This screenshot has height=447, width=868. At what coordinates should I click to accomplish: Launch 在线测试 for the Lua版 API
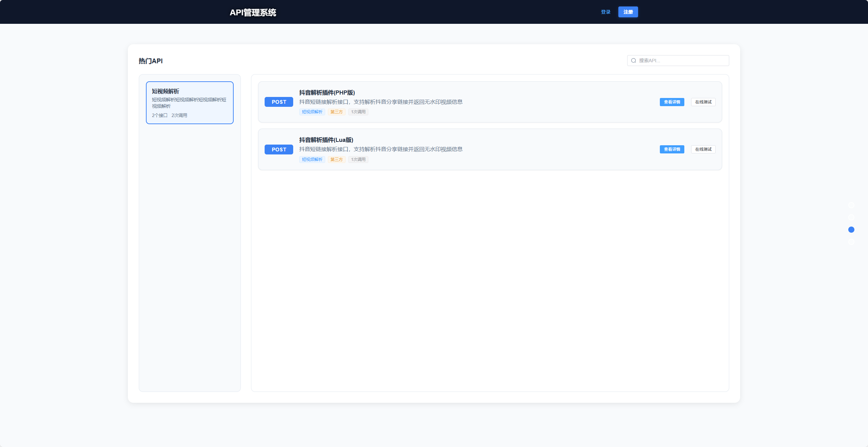click(703, 149)
